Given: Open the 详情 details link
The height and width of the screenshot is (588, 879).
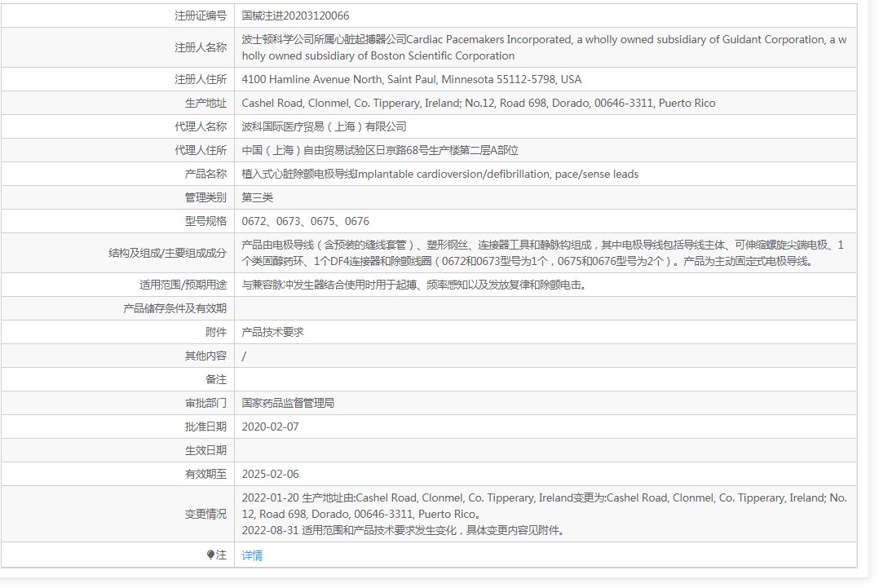Looking at the screenshot, I should point(252,555).
